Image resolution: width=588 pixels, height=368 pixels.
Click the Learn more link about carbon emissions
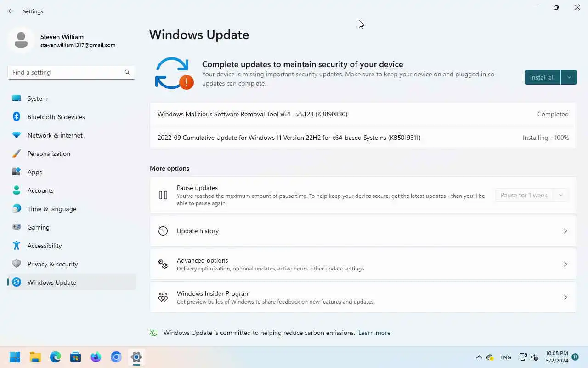point(374,333)
